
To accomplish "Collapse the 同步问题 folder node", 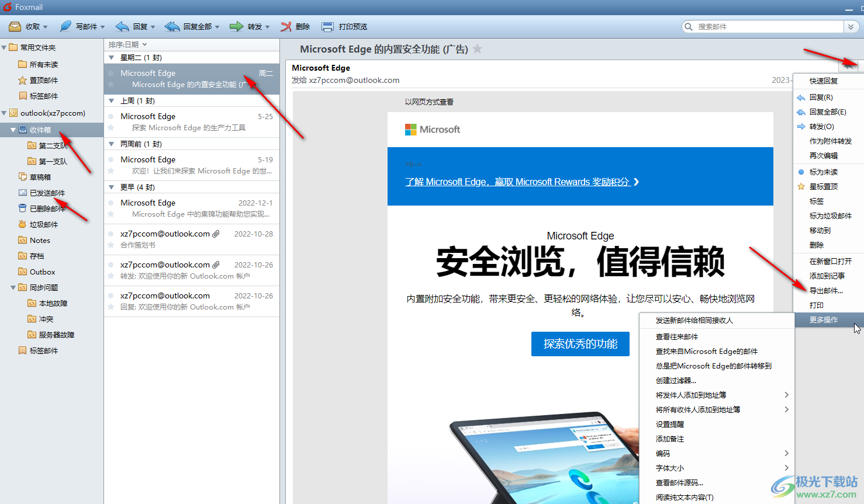I will (13, 287).
